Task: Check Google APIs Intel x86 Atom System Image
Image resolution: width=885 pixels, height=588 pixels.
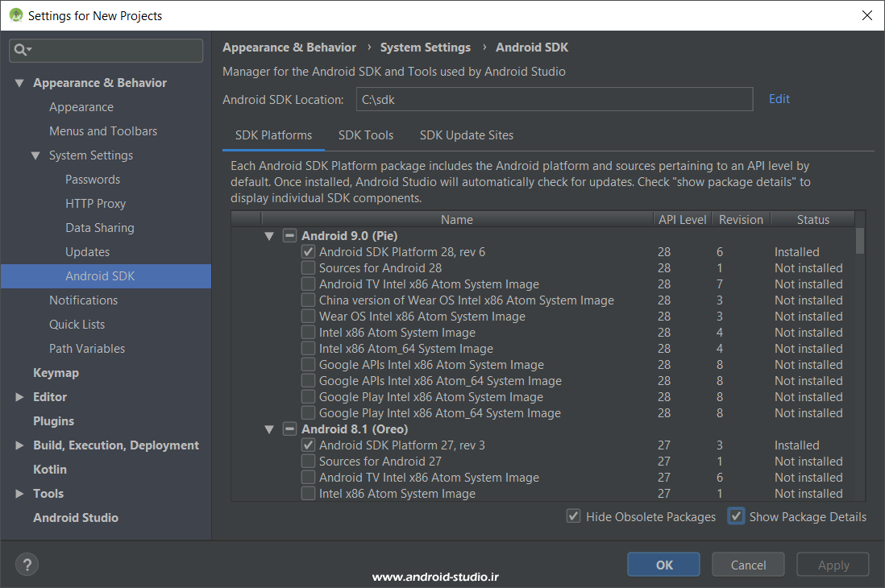Action: click(308, 365)
